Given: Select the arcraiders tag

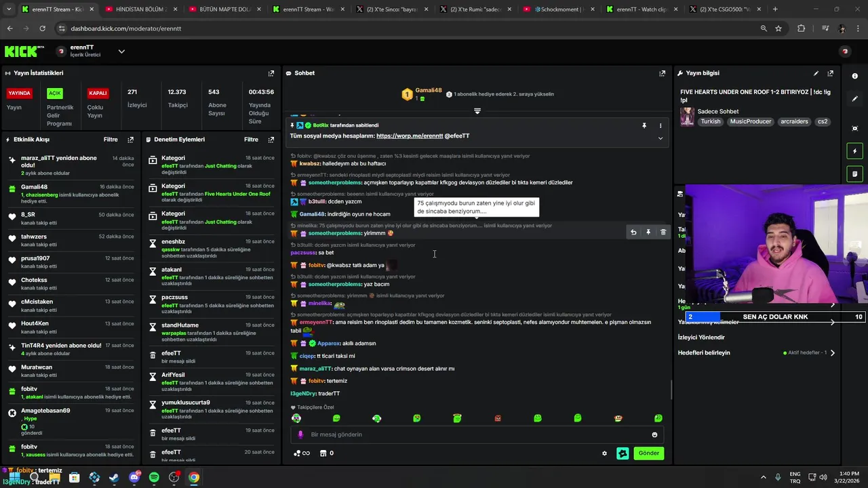Looking at the screenshot, I should coord(794,122).
